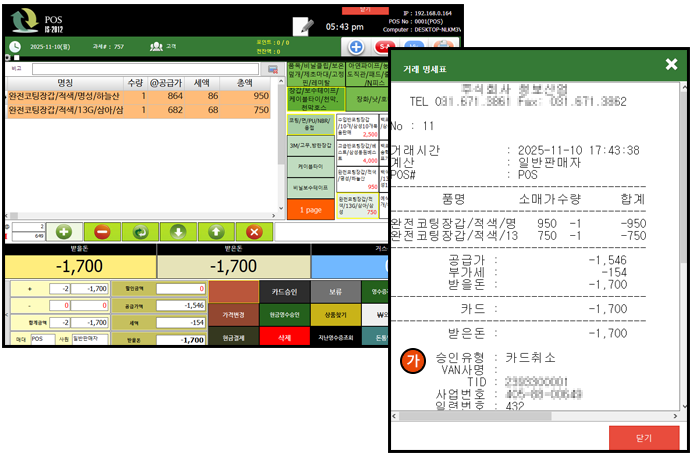
Task: Click the POS recycle-arrows logo
Action: click(24, 20)
